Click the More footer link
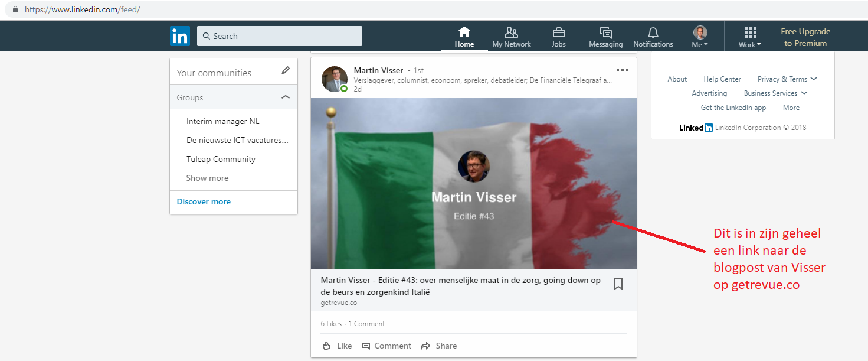The image size is (868, 361). coord(791,108)
